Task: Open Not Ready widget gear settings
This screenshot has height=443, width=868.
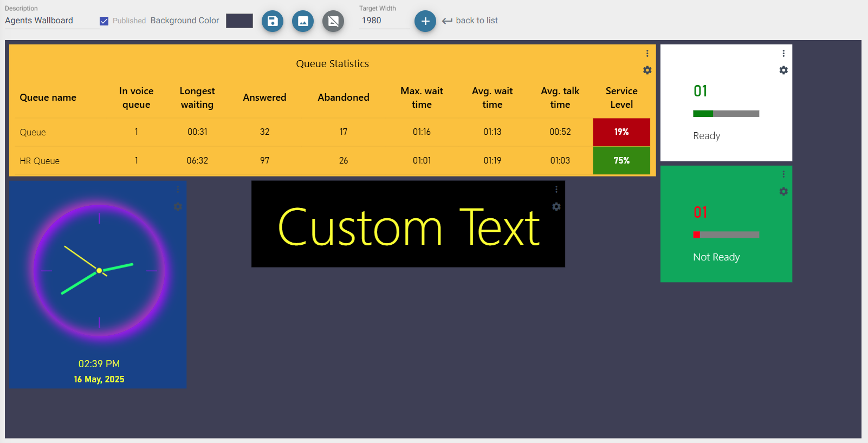Action: (783, 192)
